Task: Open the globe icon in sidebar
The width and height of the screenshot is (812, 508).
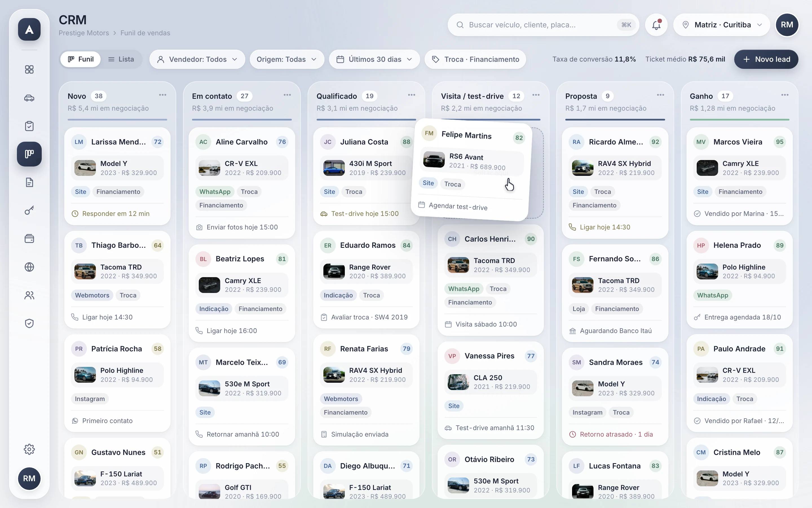Action: [29, 267]
